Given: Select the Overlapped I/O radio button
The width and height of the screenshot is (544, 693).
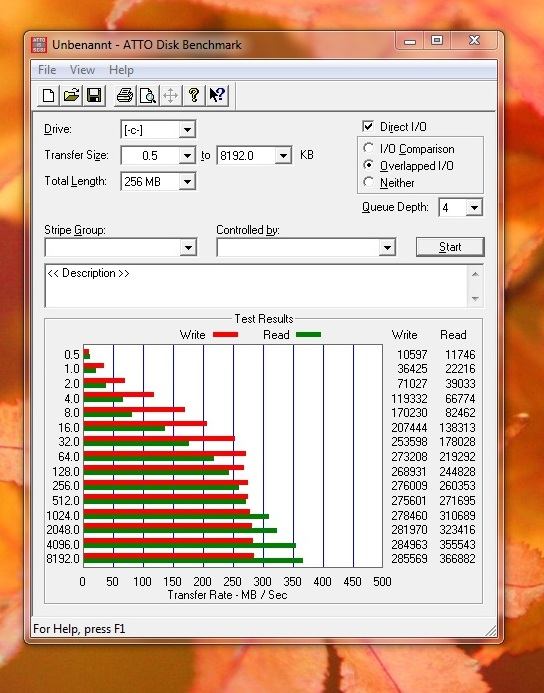Looking at the screenshot, I should (x=368, y=165).
